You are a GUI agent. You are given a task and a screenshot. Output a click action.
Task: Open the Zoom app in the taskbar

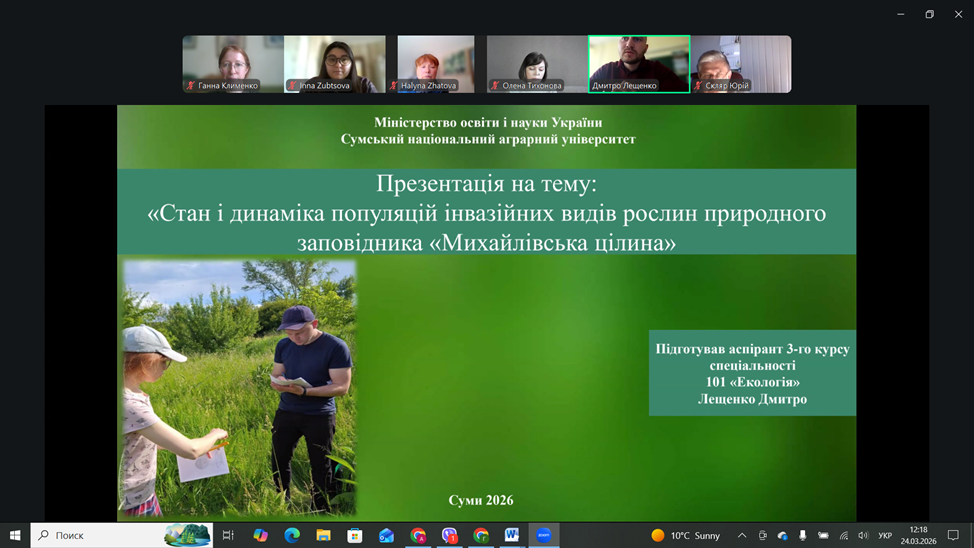[x=544, y=535]
